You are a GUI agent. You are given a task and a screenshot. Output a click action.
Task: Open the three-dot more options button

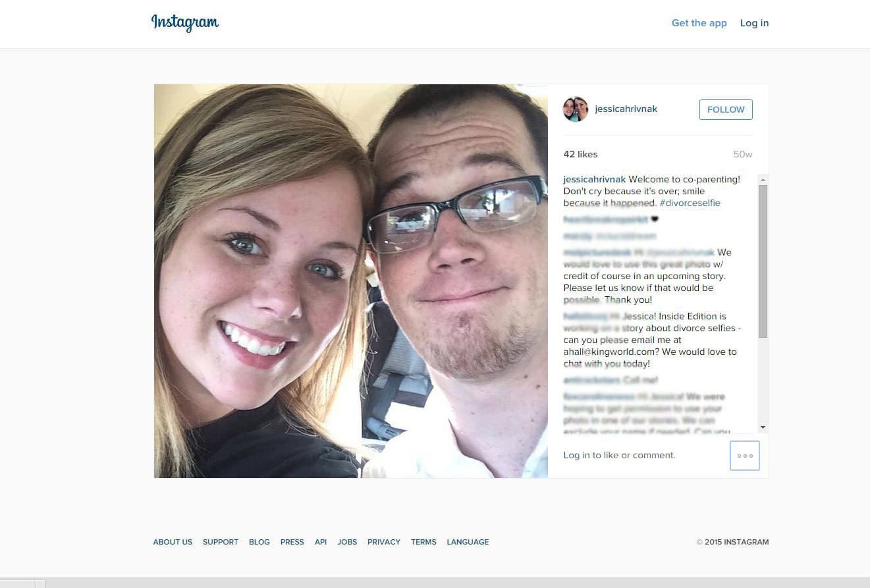click(x=745, y=456)
